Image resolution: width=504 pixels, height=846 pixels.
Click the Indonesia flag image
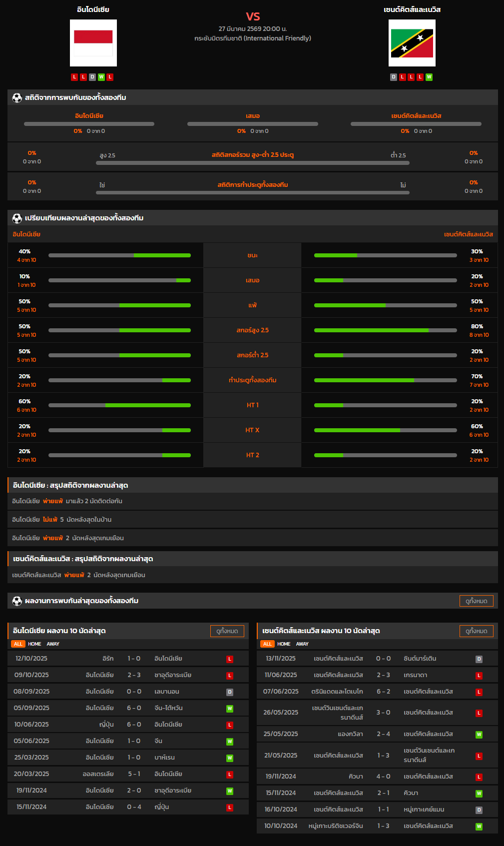pyautogui.click(x=93, y=43)
